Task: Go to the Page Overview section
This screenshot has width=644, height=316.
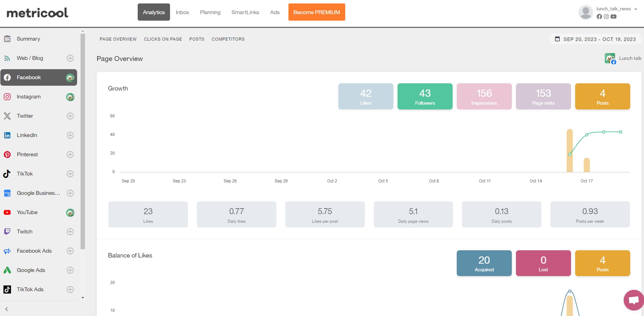Action: (118, 39)
